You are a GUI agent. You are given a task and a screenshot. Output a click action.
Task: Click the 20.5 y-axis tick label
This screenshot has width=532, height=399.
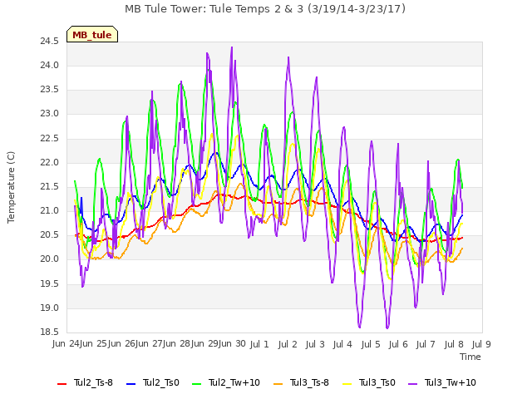pos(50,235)
